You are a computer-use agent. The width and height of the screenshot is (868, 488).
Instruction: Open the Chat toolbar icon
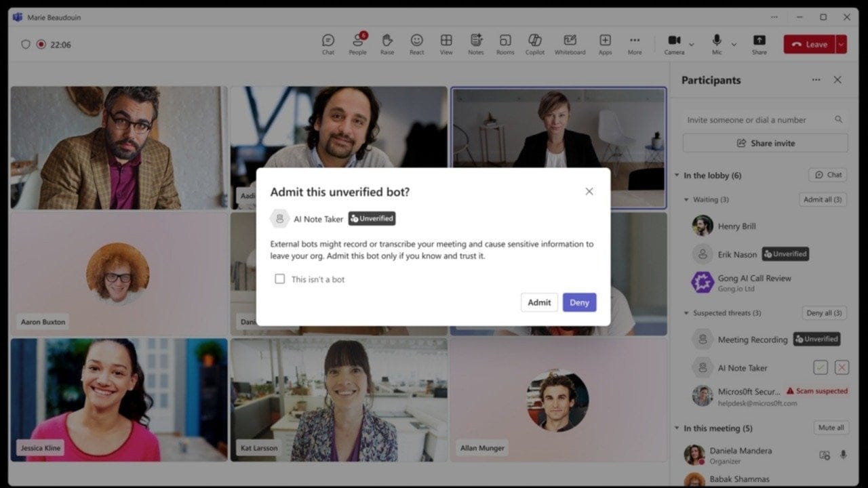pos(328,44)
